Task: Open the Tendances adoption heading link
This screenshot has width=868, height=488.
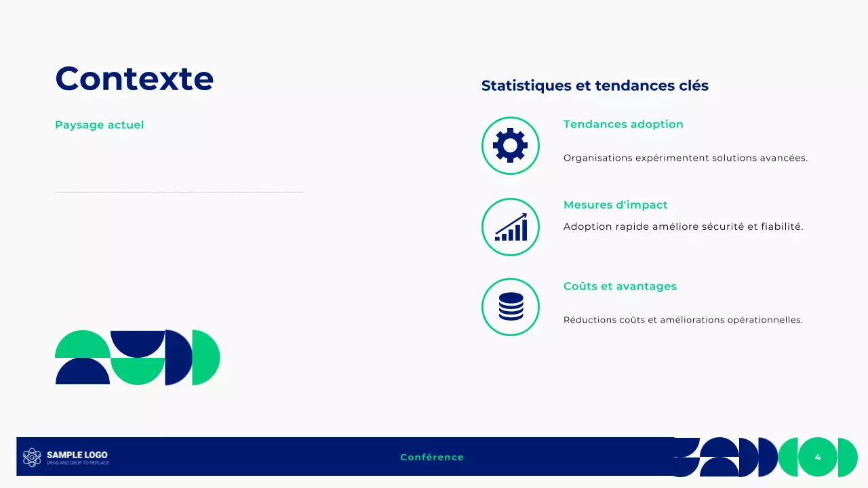Action: pos(623,124)
